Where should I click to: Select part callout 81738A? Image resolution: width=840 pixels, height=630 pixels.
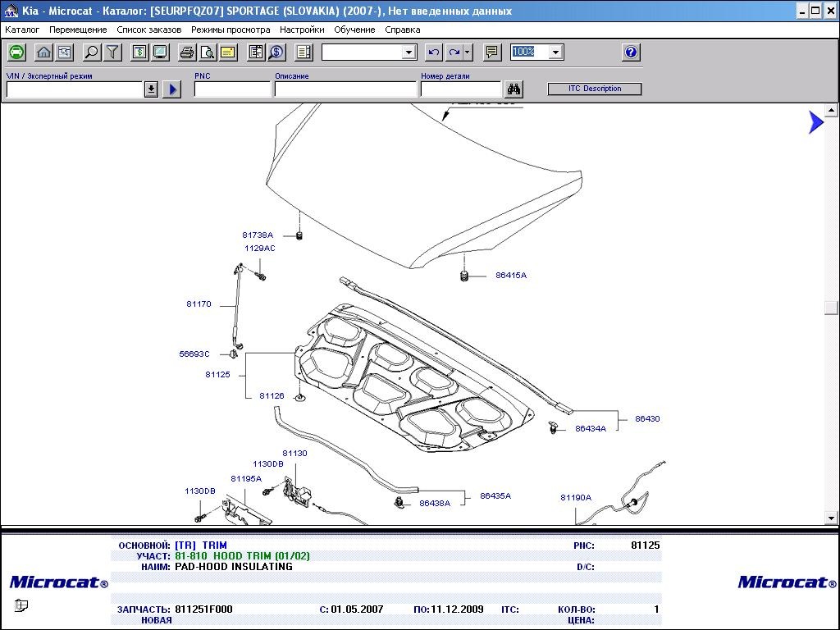(258, 235)
